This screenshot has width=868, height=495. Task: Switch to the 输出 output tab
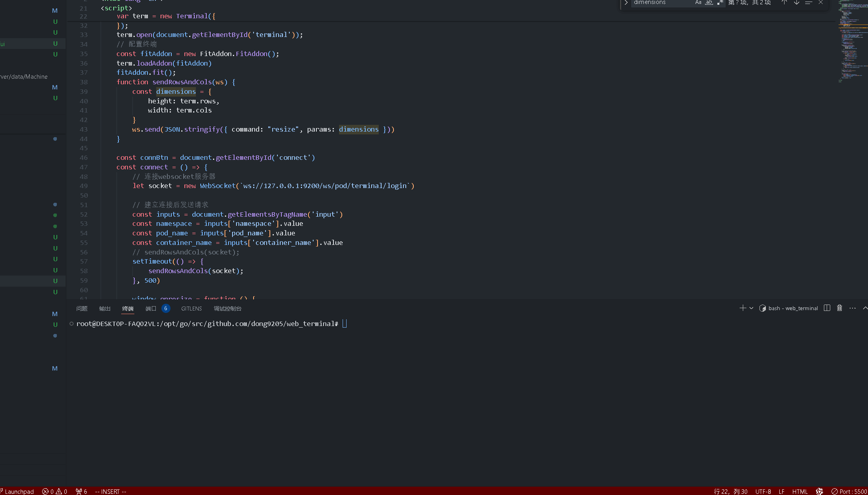click(105, 309)
